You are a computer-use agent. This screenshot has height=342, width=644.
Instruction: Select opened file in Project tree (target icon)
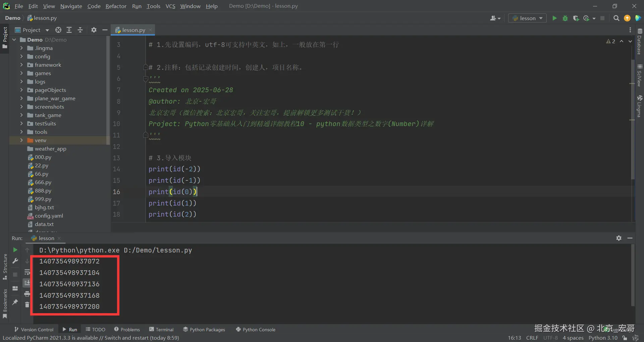coord(58,30)
